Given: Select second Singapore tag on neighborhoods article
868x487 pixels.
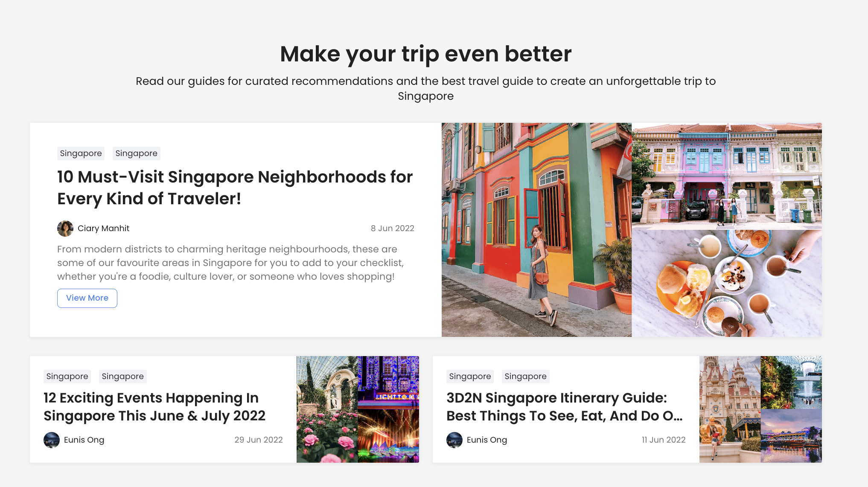Looking at the screenshot, I should [x=136, y=154].
